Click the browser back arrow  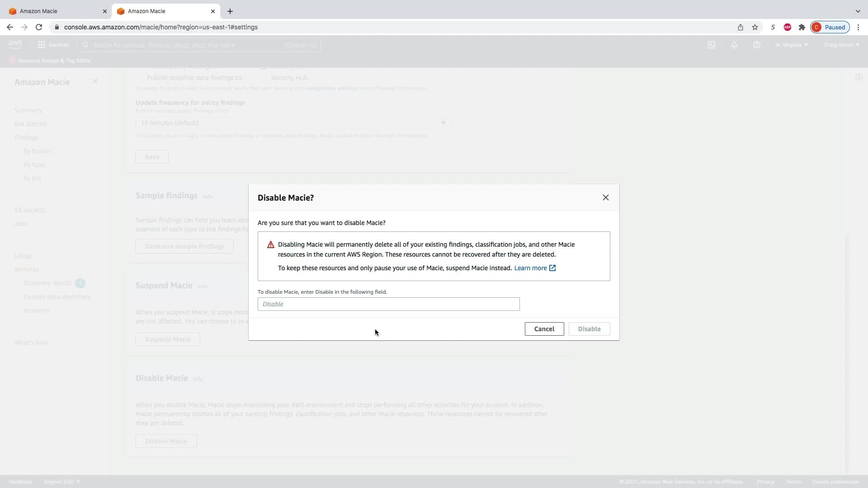coord(10,27)
